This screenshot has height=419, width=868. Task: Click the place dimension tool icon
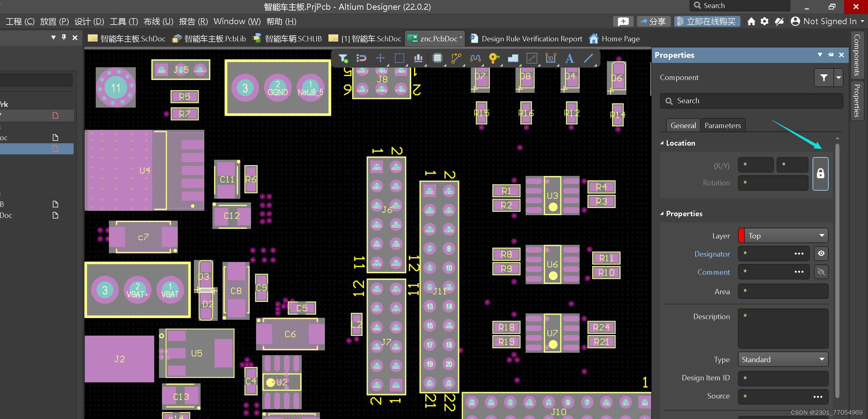click(550, 58)
